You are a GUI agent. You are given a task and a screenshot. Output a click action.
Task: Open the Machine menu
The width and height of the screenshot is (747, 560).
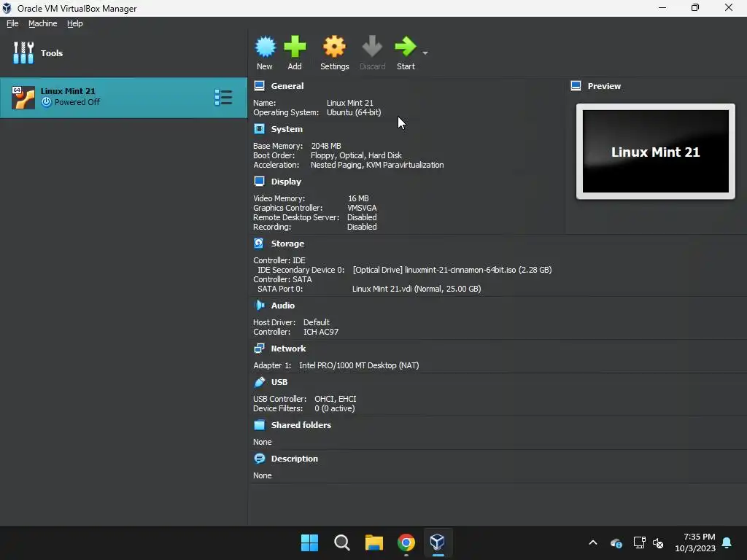(x=43, y=23)
